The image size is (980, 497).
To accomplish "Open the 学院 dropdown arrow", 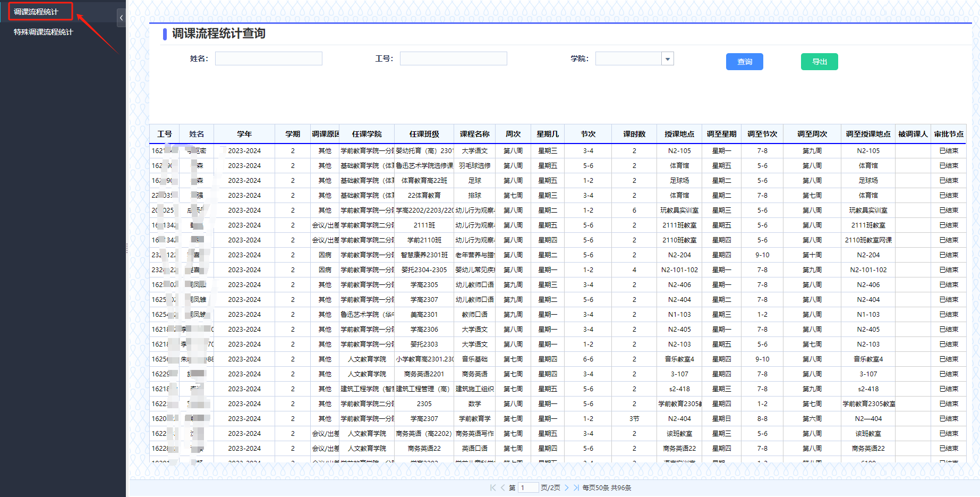I will [x=668, y=59].
